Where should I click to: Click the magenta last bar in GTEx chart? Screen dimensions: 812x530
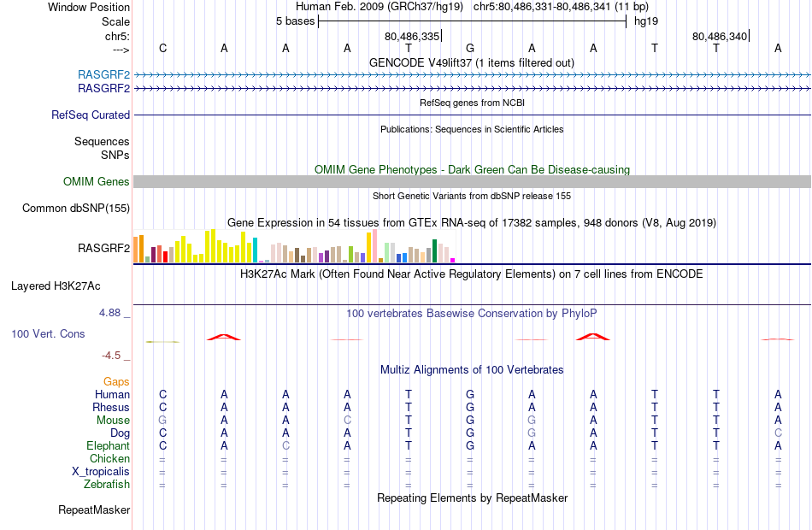[x=453, y=261]
